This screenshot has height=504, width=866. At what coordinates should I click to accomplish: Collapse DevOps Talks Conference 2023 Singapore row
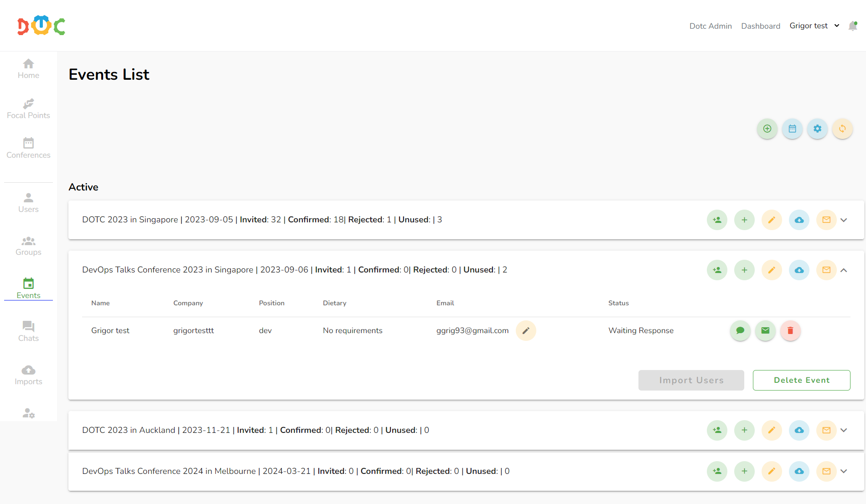tap(844, 270)
